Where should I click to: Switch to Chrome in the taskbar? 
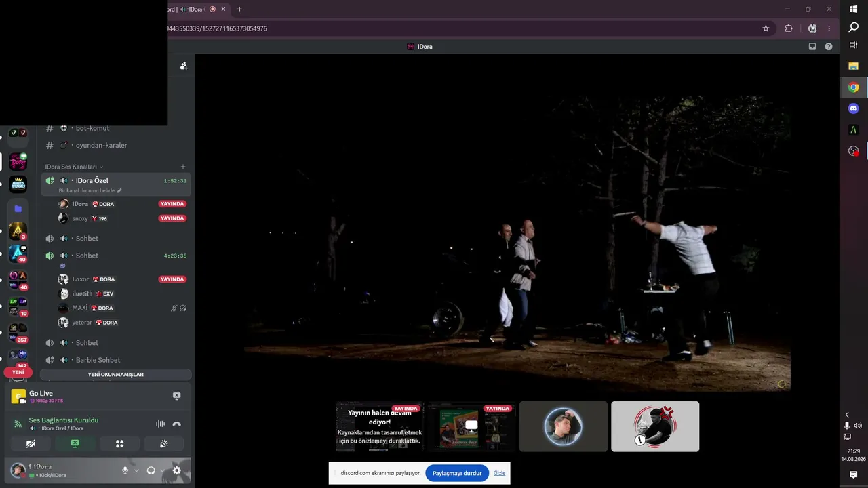coord(854,87)
